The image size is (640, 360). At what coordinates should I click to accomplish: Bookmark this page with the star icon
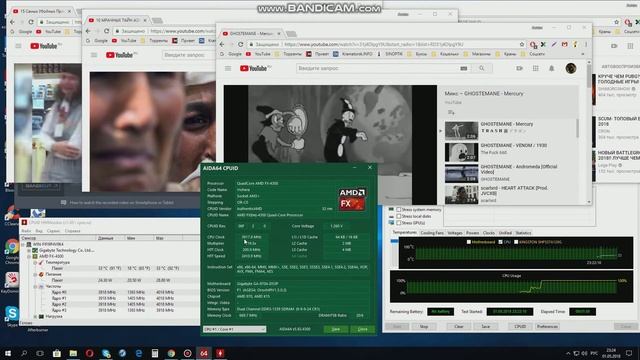(522, 44)
